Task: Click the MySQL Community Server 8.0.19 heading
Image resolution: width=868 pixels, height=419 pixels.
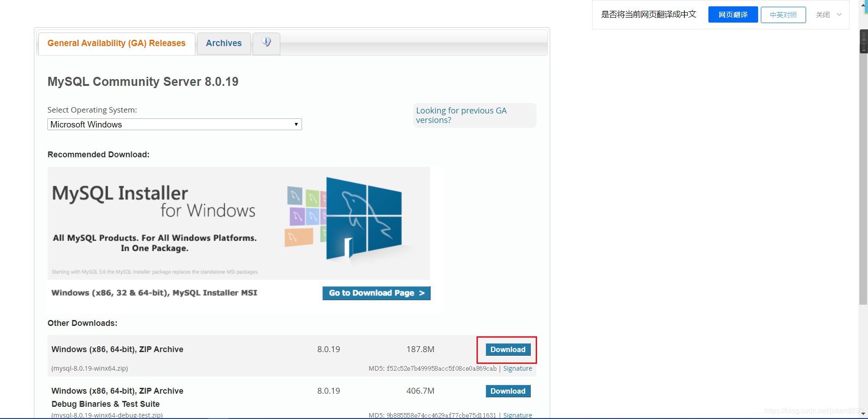Action: tap(143, 81)
